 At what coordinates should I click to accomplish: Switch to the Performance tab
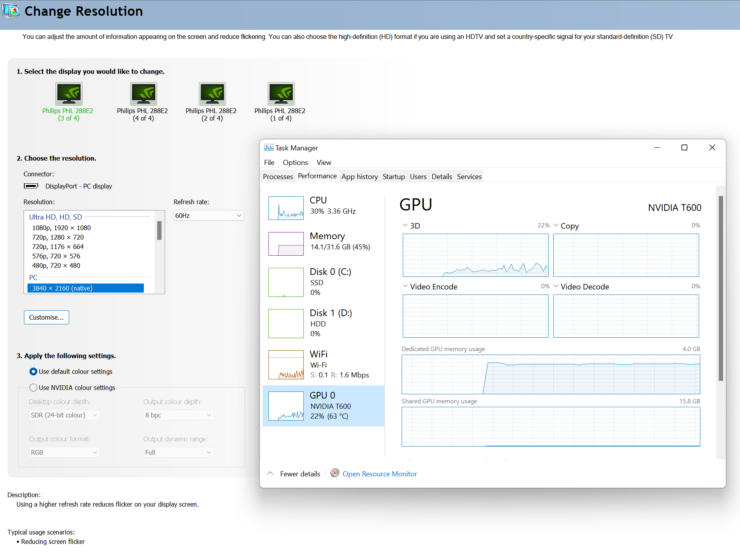point(317,176)
